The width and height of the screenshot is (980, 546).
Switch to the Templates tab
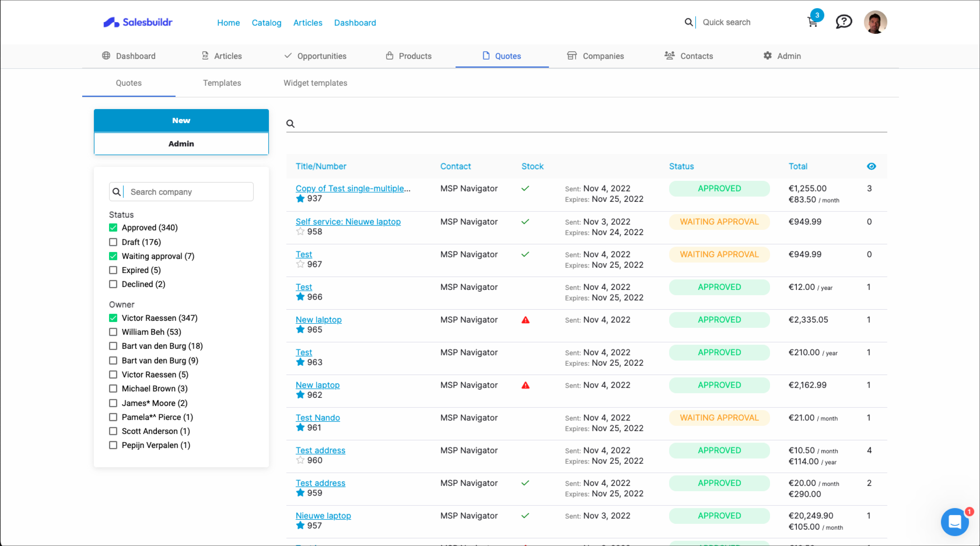point(223,83)
